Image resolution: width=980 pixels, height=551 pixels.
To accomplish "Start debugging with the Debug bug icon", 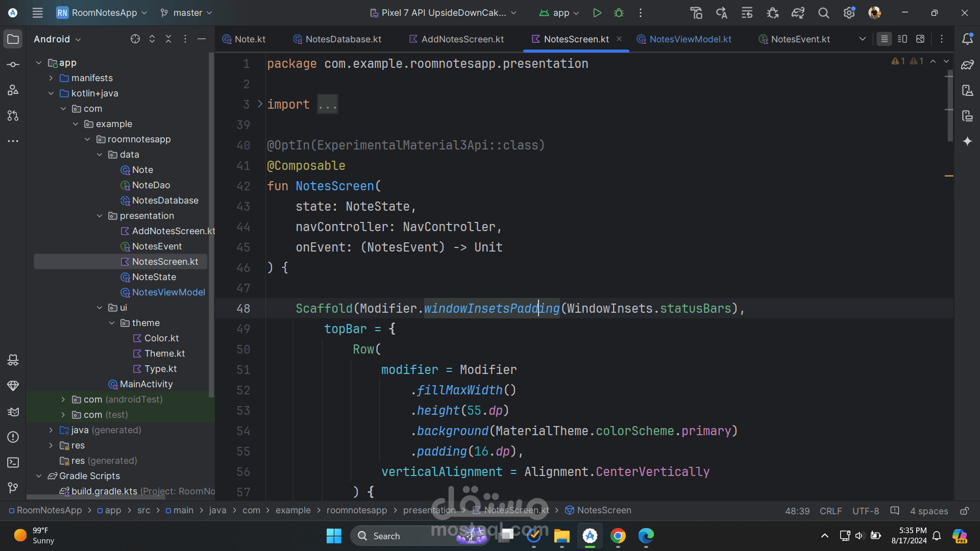I will (x=619, y=13).
